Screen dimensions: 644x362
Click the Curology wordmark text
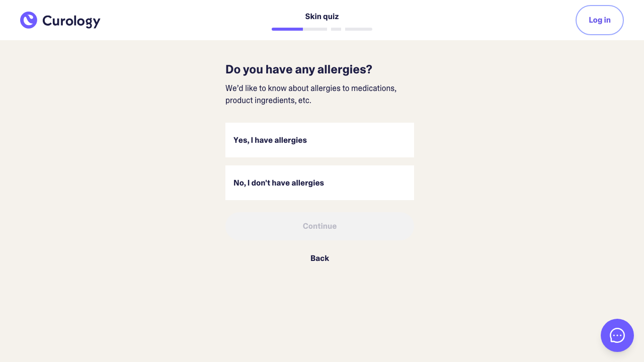click(x=71, y=21)
